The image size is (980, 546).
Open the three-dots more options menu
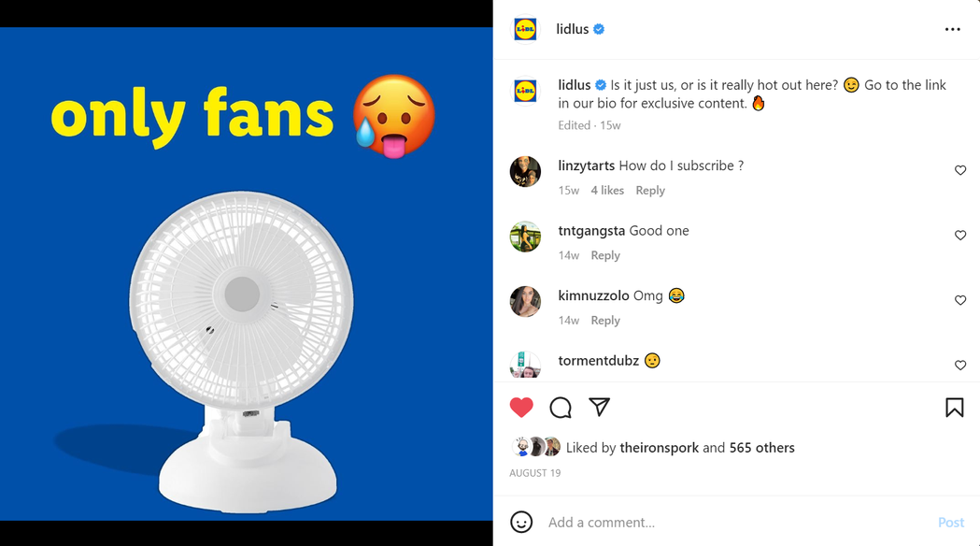point(953,29)
